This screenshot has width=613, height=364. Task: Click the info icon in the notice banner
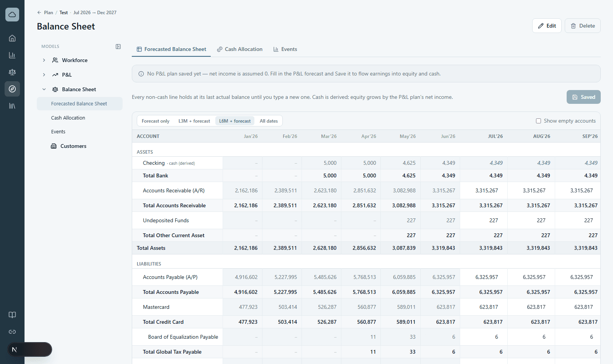(x=141, y=74)
